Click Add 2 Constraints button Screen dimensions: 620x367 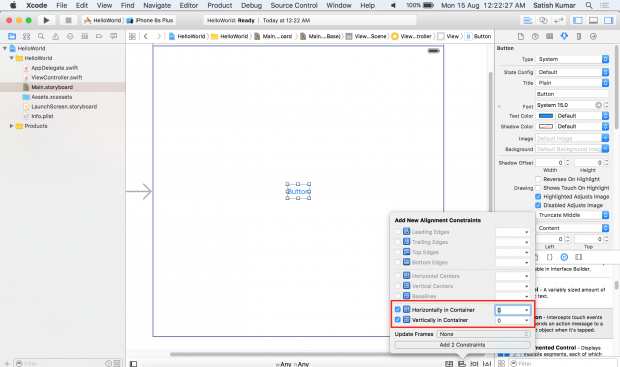[x=462, y=345]
